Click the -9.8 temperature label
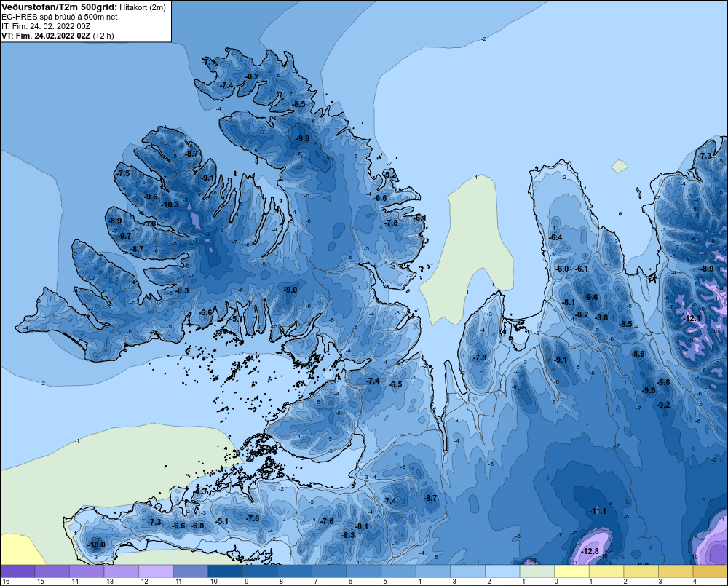The height and width of the screenshot is (586, 728). point(663,382)
